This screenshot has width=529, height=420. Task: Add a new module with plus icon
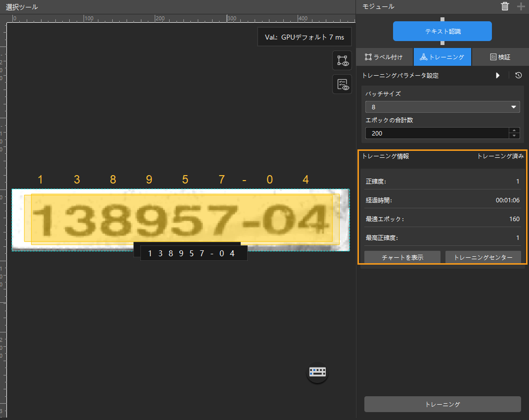(x=521, y=6)
